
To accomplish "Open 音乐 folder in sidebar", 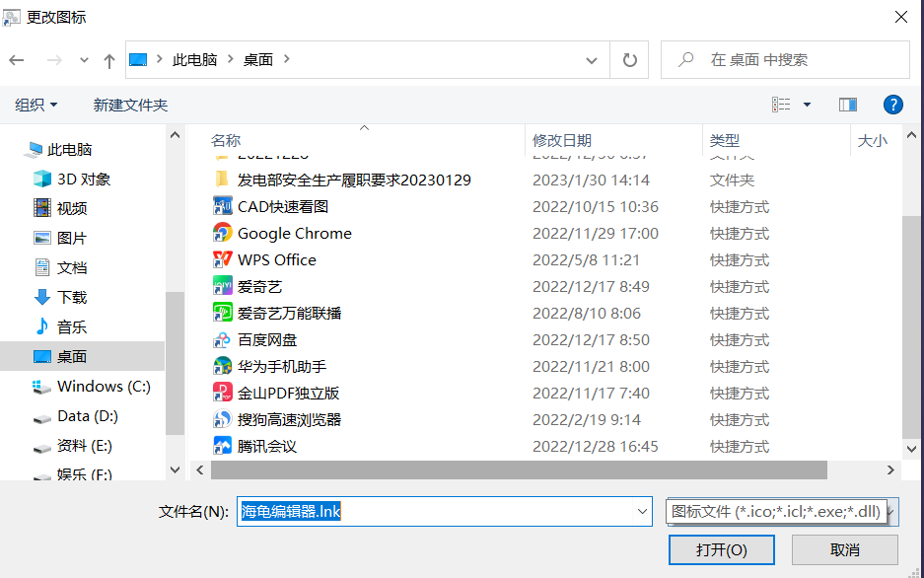I will 71,326.
